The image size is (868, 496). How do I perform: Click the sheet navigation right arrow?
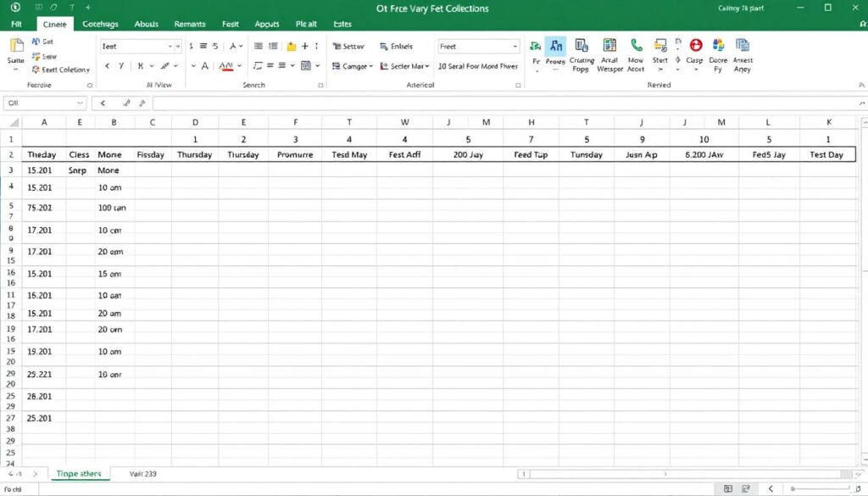36,474
